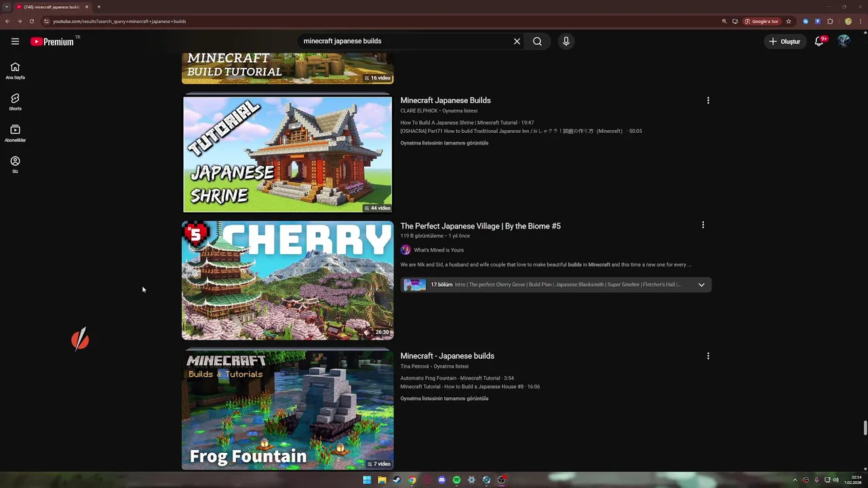Open How To Build A Japanese Shrine video
The image size is (868, 488).
click(467, 123)
